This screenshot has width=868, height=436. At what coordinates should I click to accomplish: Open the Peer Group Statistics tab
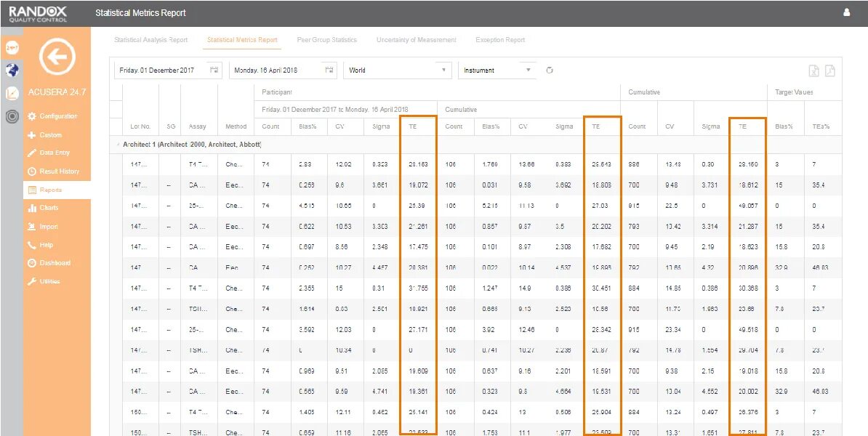pos(326,40)
